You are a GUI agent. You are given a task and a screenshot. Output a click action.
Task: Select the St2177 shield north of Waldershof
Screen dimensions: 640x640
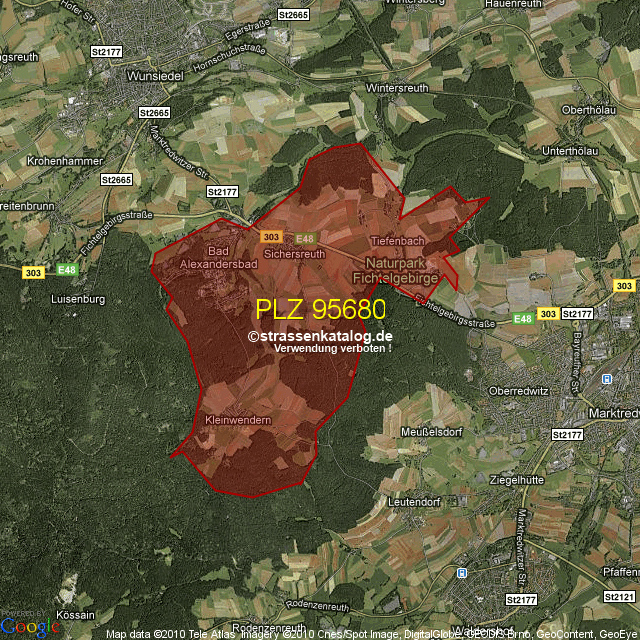[x=521, y=599]
